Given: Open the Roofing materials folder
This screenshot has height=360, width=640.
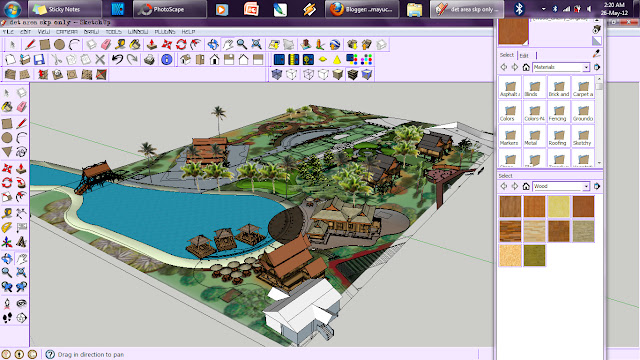Looking at the screenshot, I should point(558,137).
